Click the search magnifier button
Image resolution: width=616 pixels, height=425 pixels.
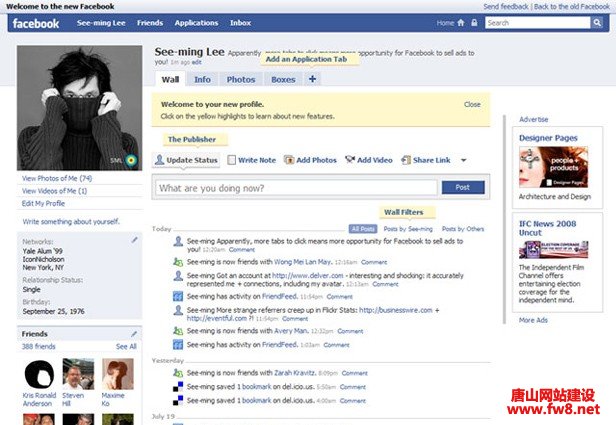[597, 23]
